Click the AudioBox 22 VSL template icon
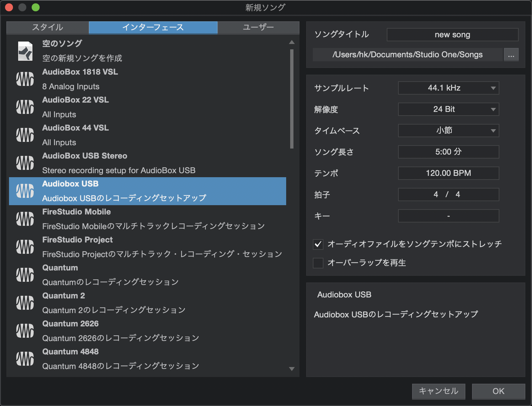This screenshot has height=406, width=532. (x=25, y=107)
